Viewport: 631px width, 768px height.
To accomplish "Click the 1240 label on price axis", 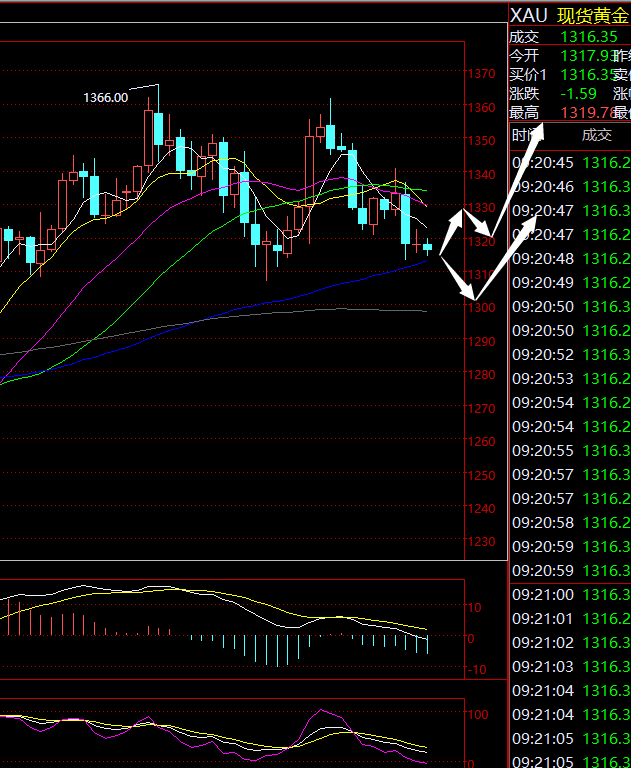I will click(x=481, y=508).
